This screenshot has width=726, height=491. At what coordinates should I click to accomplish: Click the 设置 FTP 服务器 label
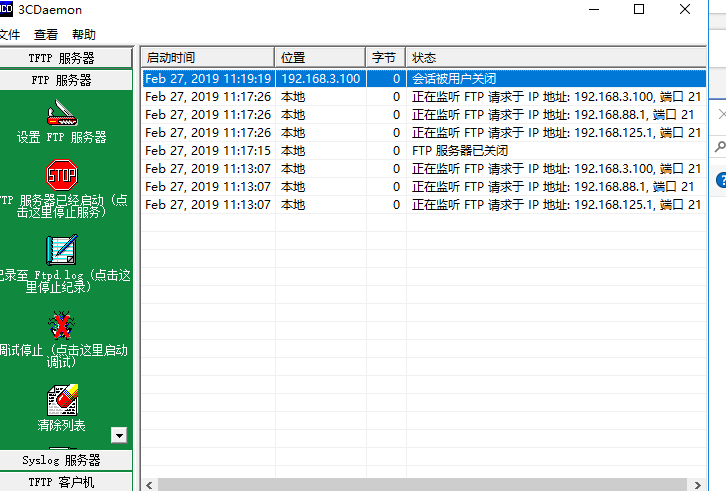tap(62, 137)
